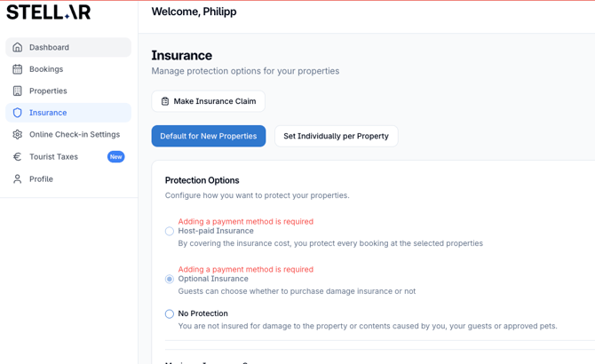
Task: Choose the No Protection radio option
Action: tap(170, 313)
